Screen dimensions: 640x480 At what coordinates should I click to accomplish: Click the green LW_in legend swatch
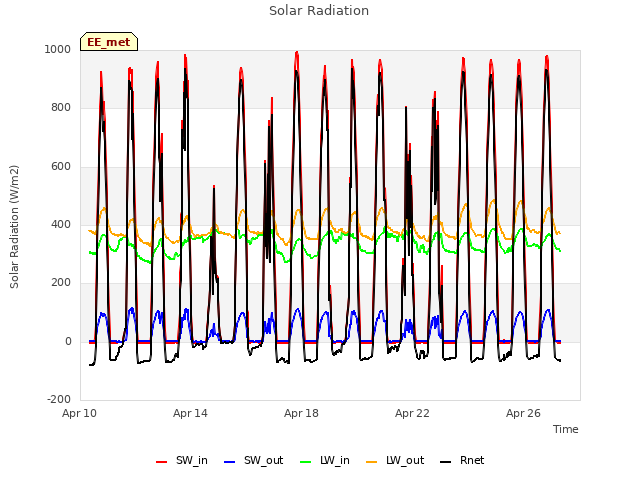(306, 462)
